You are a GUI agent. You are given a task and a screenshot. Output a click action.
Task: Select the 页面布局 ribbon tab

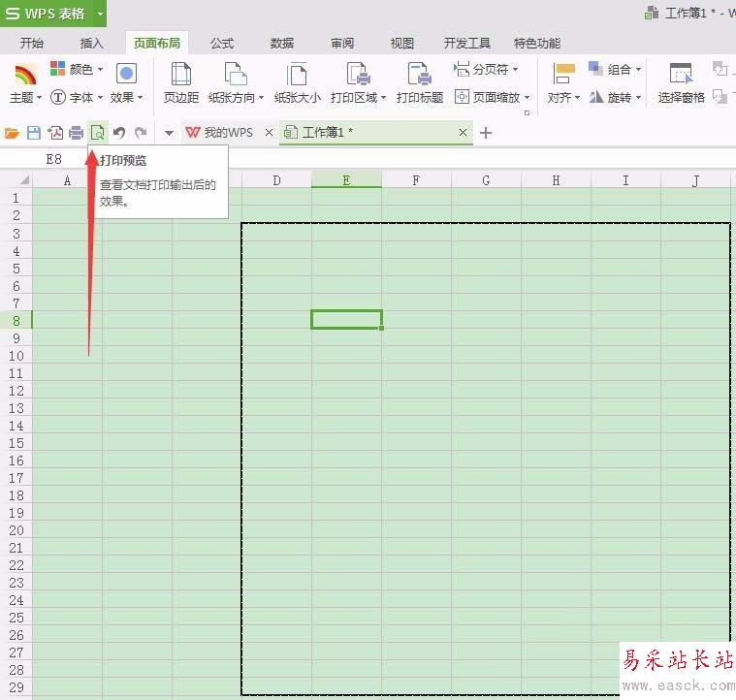tap(157, 44)
